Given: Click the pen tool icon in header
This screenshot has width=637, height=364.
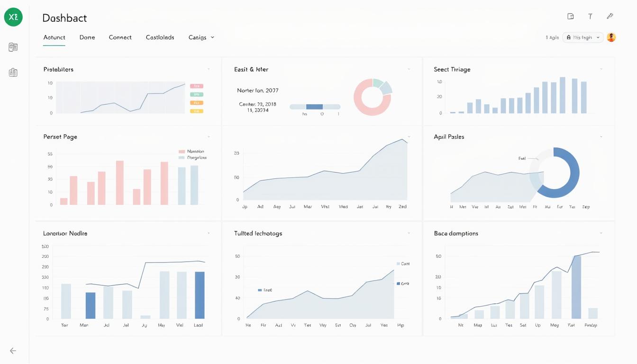Looking at the screenshot, I should [610, 16].
